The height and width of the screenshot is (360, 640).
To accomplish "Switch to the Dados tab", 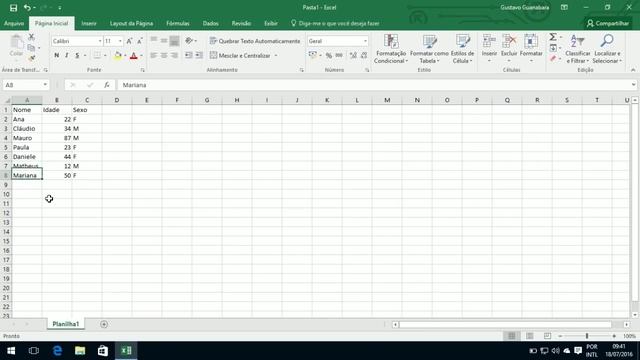I will 211,24.
